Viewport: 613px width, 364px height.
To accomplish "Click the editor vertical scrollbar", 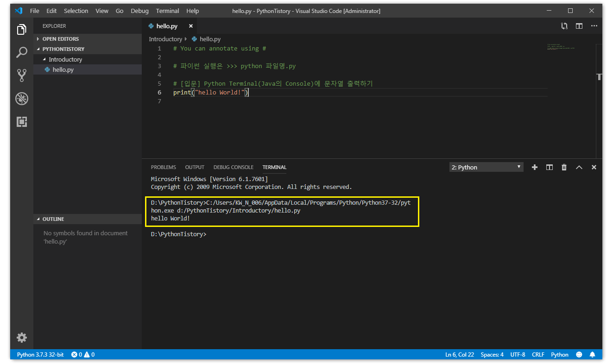I will pos(599,100).
